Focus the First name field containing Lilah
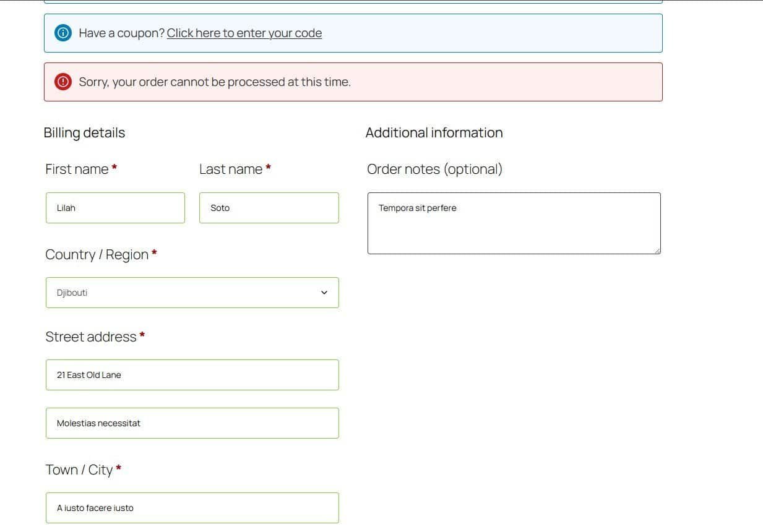The width and height of the screenshot is (763, 532). click(x=115, y=208)
